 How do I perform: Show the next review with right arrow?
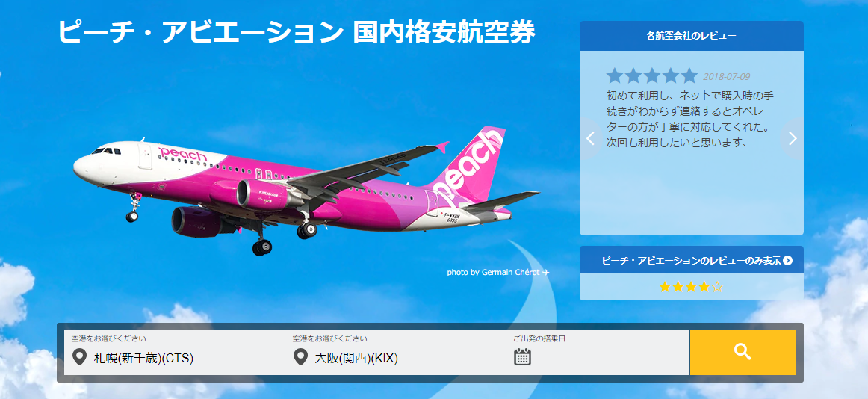click(x=792, y=138)
